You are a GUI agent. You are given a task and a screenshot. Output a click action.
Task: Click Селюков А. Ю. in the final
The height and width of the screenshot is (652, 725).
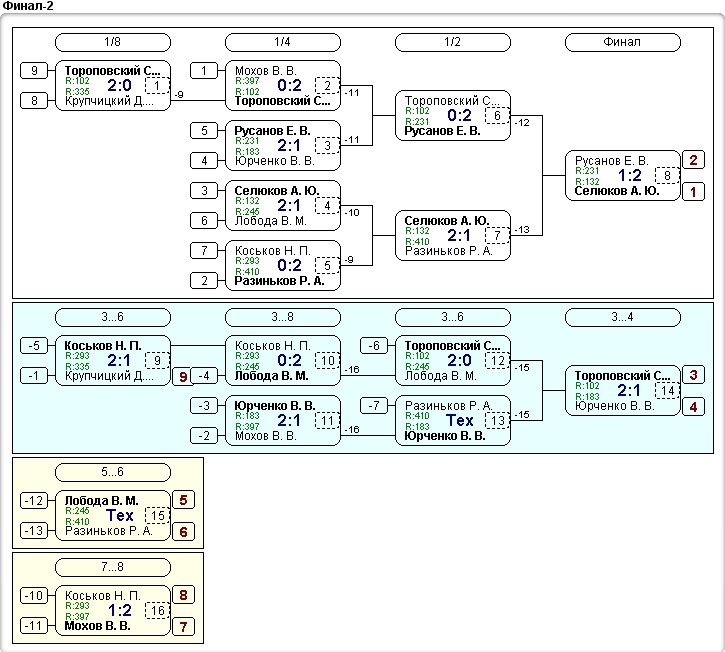click(616, 191)
